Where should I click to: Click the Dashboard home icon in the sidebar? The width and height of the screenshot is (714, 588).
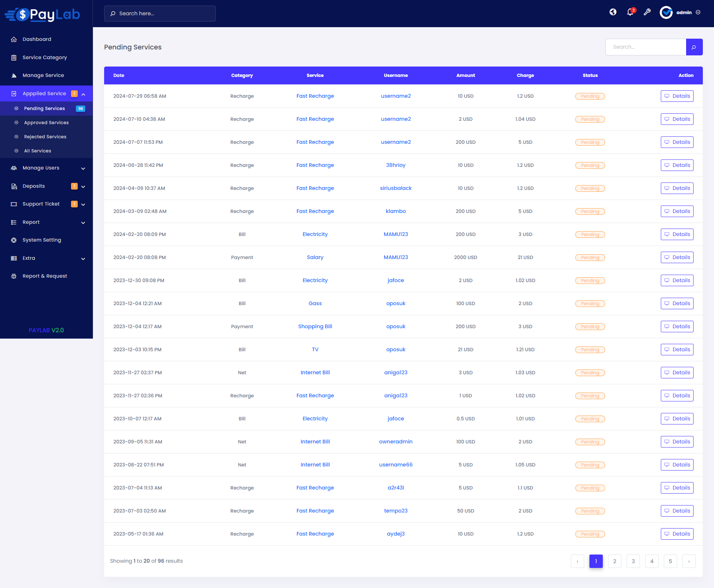[x=14, y=39]
